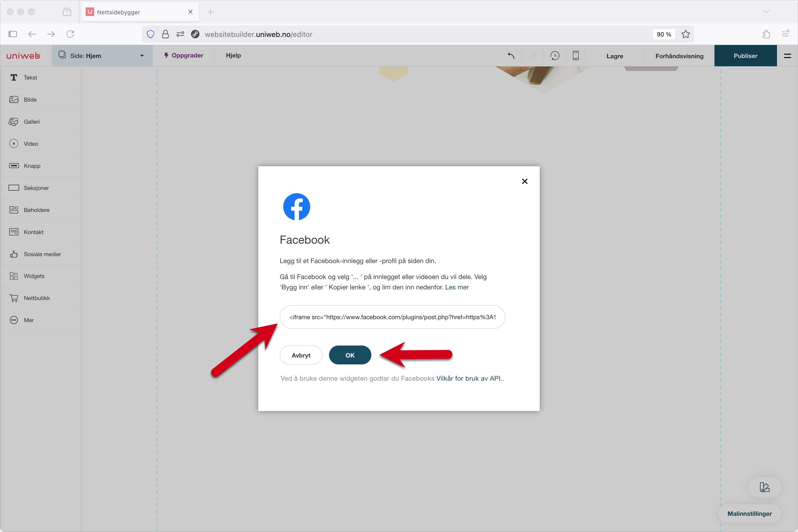Click the Facebook embed code input field
This screenshot has width=798, height=532.
click(392, 317)
